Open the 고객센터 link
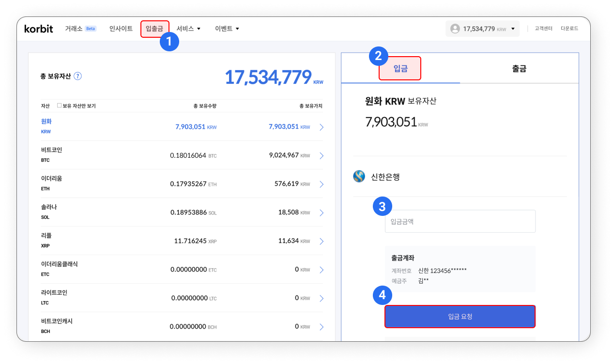 (544, 29)
